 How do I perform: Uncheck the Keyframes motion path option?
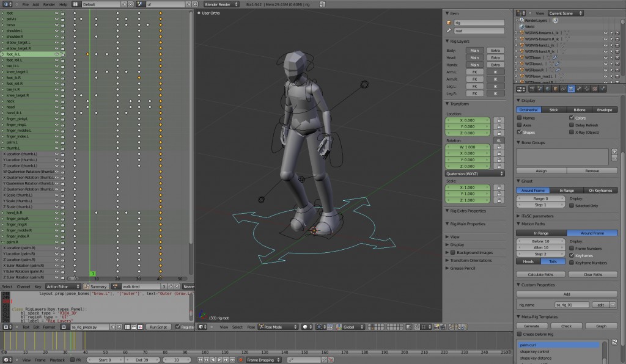pyautogui.click(x=572, y=255)
